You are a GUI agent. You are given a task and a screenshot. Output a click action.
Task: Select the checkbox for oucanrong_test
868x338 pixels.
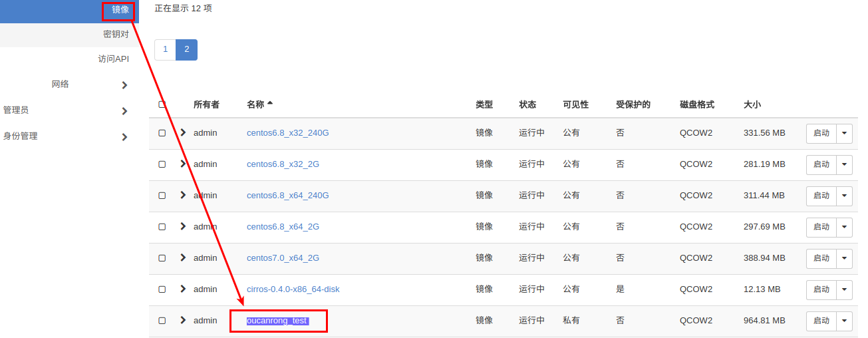click(162, 321)
